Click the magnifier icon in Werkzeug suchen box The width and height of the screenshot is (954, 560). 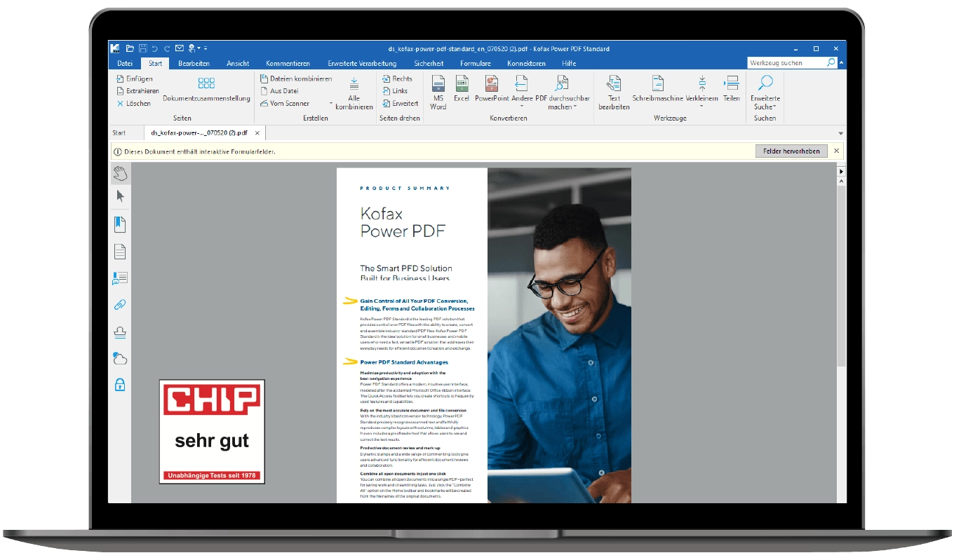(831, 62)
